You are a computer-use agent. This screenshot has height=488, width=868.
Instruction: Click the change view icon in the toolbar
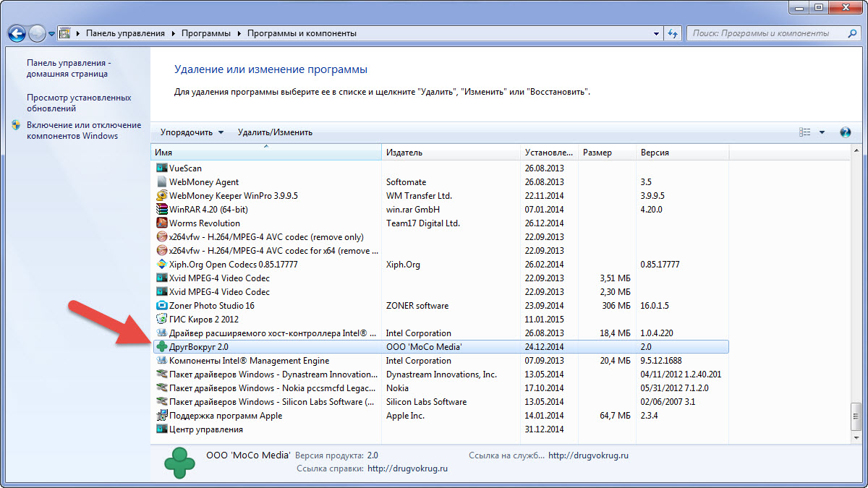pos(805,132)
